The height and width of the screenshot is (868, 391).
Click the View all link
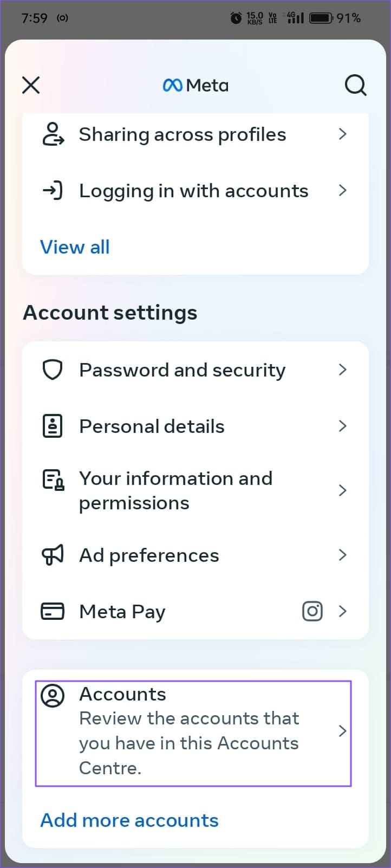coord(75,247)
